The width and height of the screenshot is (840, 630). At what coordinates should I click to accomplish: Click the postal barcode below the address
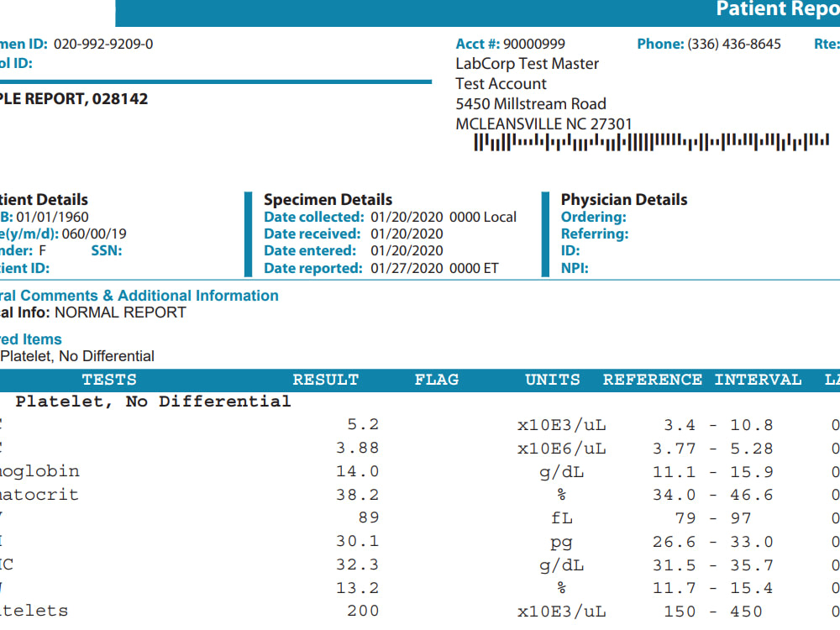click(x=652, y=143)
